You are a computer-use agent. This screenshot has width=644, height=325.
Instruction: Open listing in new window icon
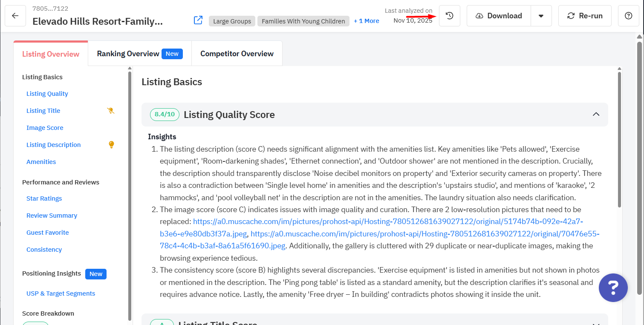(198, 20)
